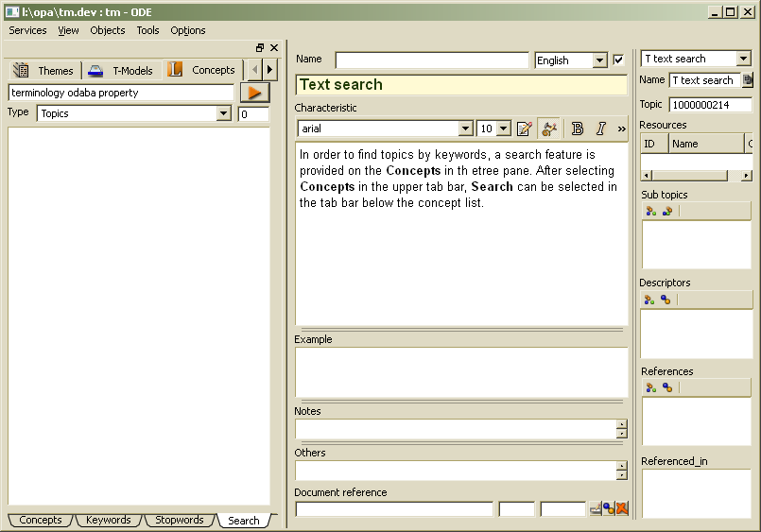Expand the Type Topics dropdown
The height and width of the screenshot is (532, 761).
tap(224, 113)
